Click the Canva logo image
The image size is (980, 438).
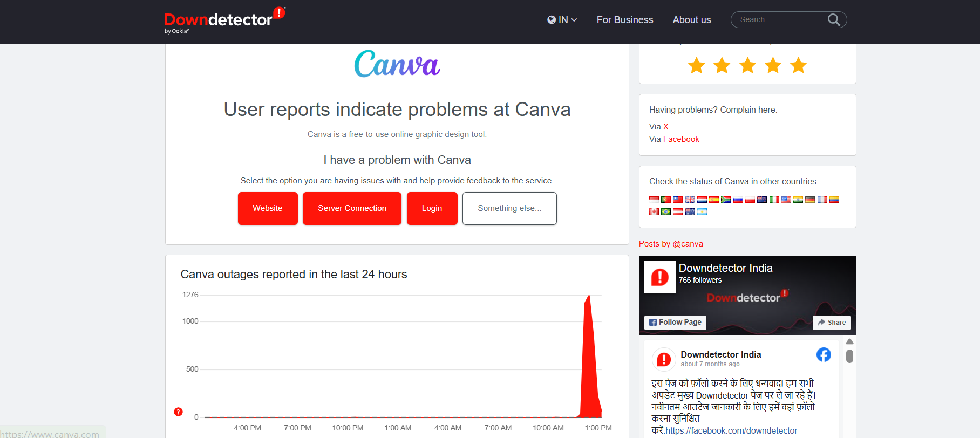click(397, 64)
